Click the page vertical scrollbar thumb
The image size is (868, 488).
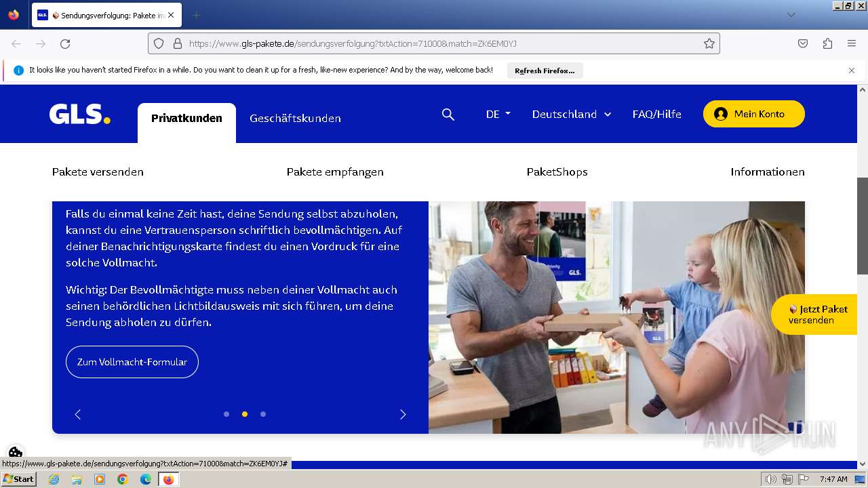pos(863,226)
